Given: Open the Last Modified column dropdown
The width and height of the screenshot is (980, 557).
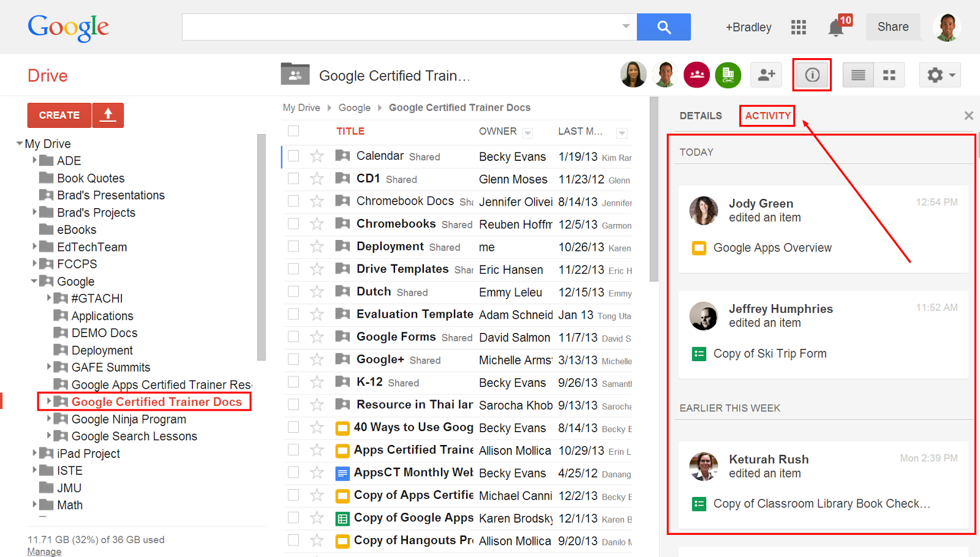Looking at the screenshot, I should (622, 133).
